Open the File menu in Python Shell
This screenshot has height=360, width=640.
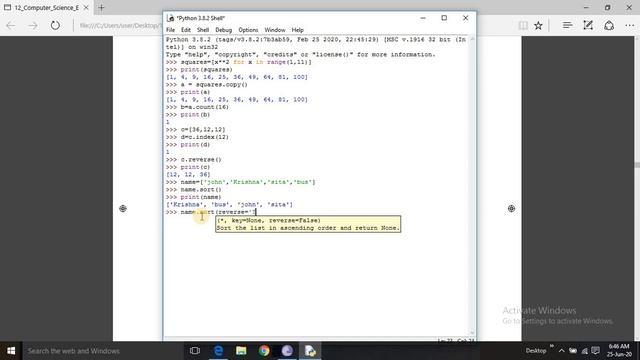click(x=171, y=30)
